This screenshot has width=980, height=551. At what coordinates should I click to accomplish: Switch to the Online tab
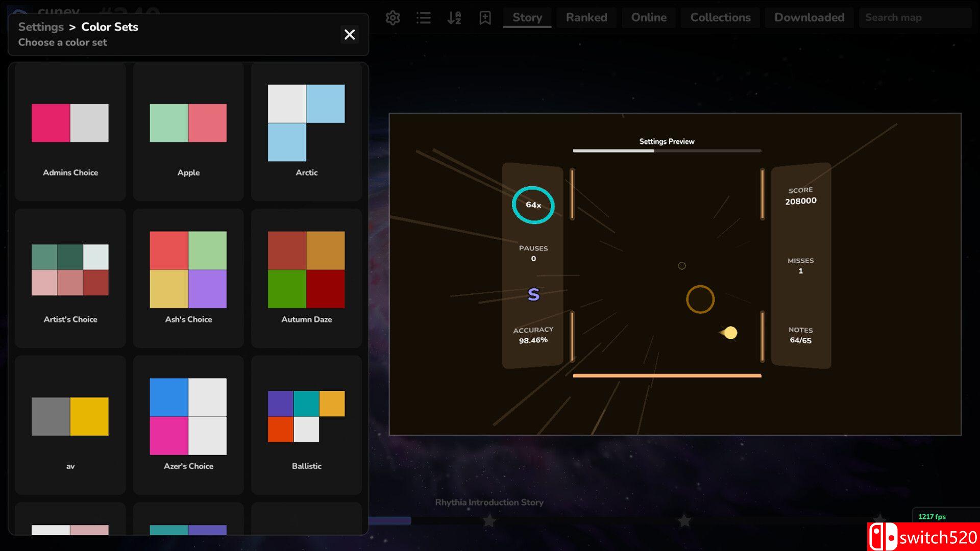(x=649, y=17)
